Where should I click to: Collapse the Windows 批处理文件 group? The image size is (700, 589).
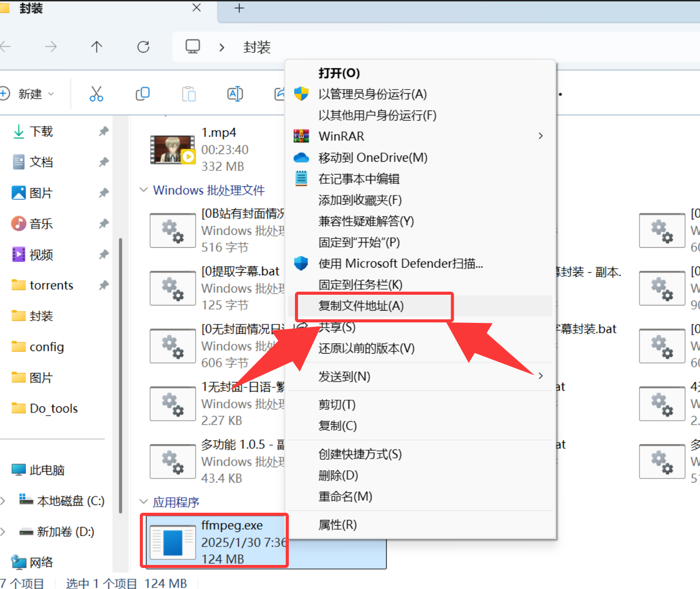point(144,190)
